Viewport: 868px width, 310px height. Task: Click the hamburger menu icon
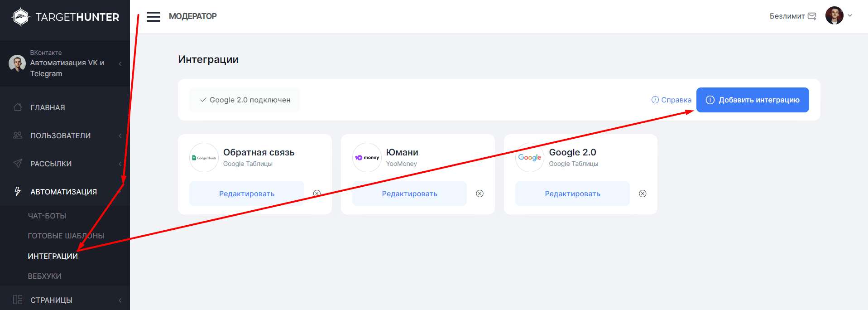coord(153,17)
